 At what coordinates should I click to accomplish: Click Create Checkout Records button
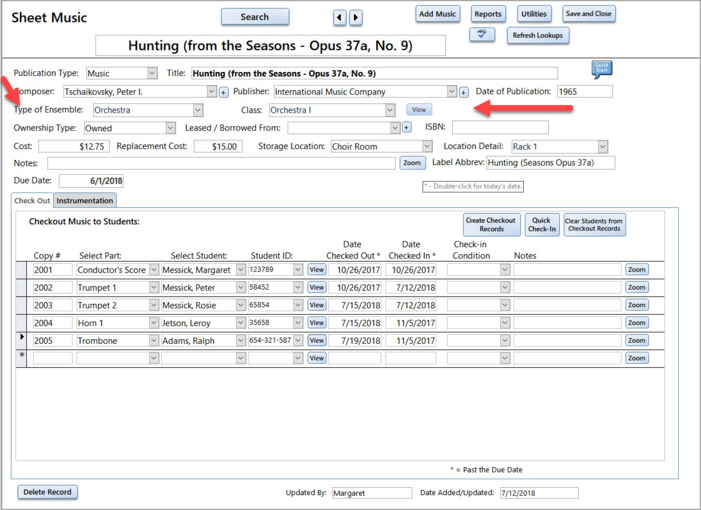[x=491, y=225]
